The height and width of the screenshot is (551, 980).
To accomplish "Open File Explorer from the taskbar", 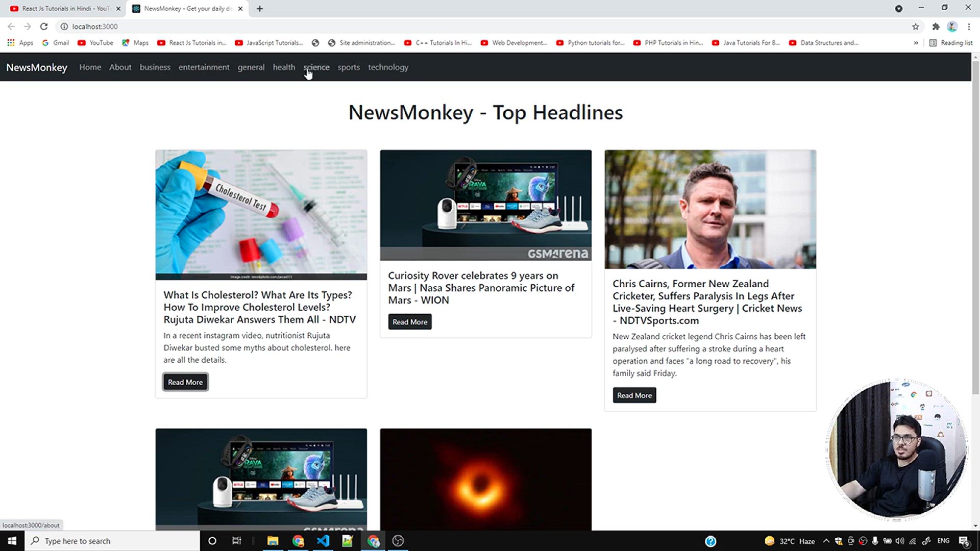I will [273, 541].
